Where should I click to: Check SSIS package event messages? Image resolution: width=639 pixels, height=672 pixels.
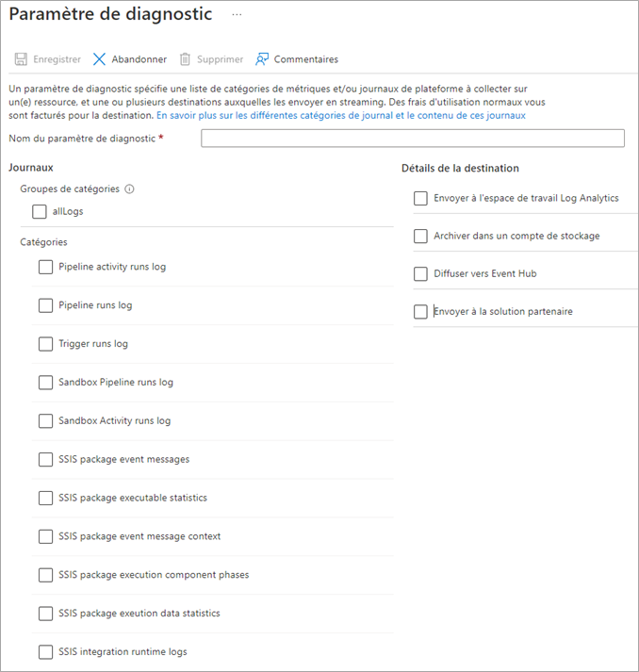pos(46,459)
